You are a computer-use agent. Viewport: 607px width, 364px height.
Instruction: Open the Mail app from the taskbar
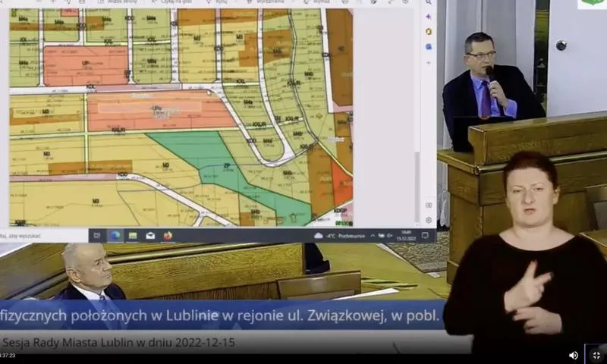[150, 236]
